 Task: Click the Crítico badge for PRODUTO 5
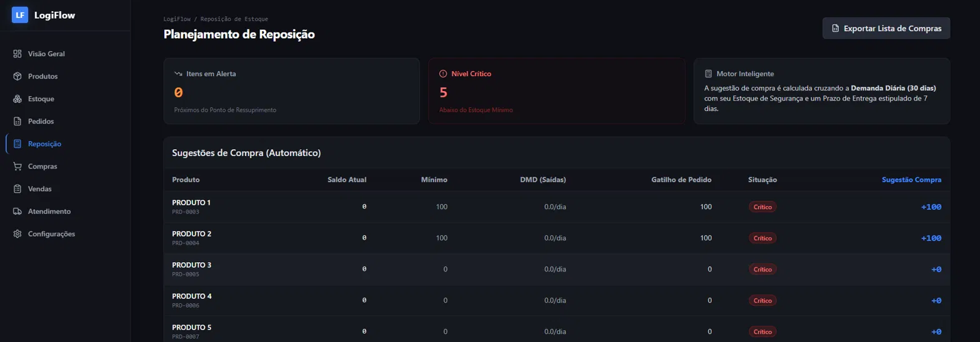(762, 331)
